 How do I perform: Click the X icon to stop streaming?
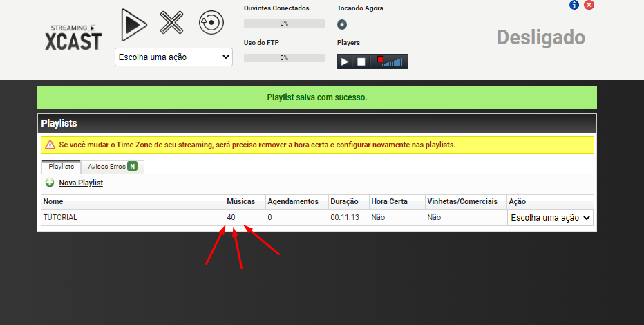point(172,23)
